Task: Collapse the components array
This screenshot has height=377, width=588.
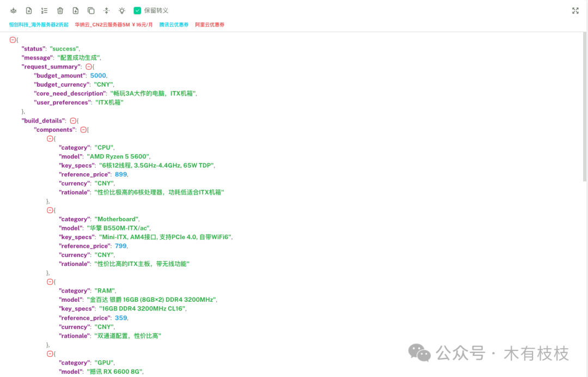Action: [83, 130]
